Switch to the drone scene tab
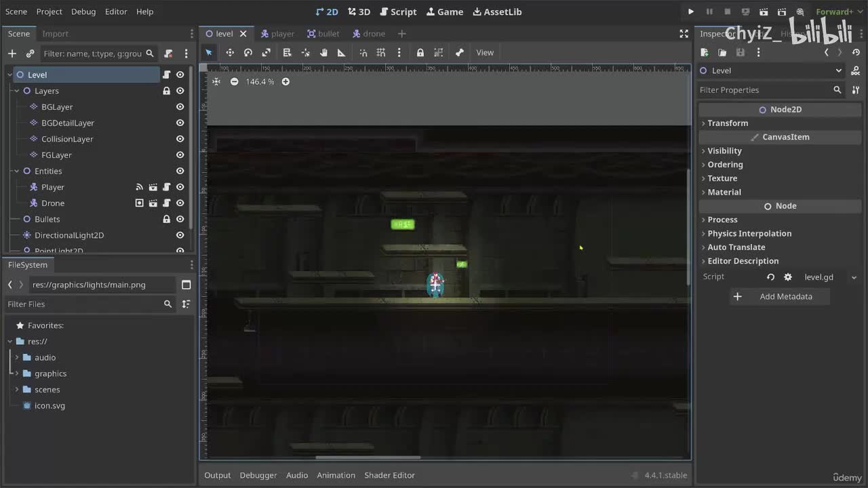The height and width of the screenshot is (488, 868). click(369, 33)
